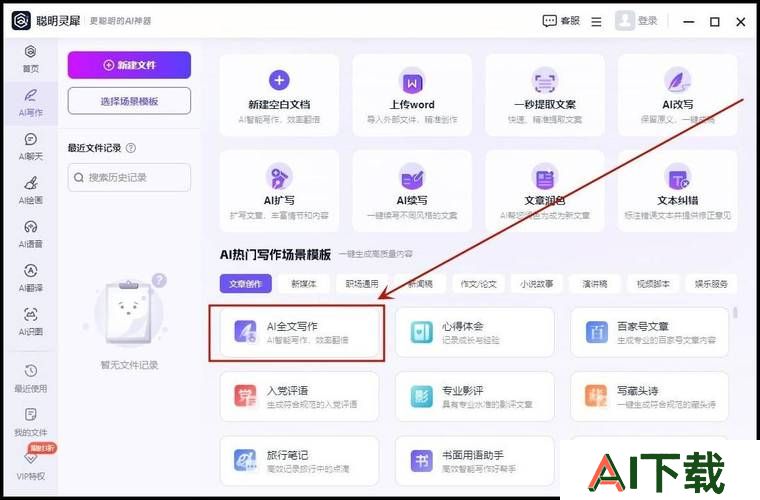Open the hamburger menu in title bar
760x500 pixels.
(597, 22)
